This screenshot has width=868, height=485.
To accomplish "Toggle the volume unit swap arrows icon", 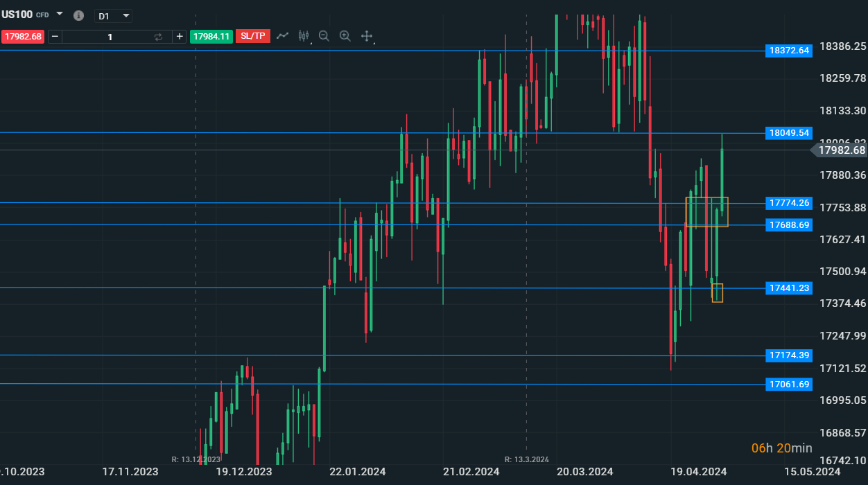I will click(159, 36).
